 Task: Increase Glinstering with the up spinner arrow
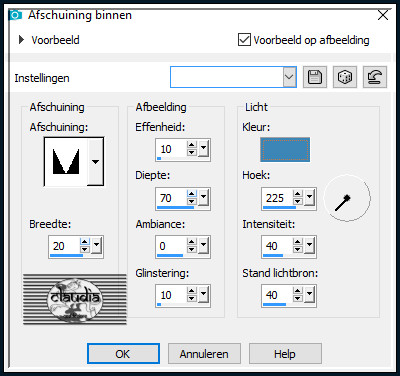coord(192,291)
